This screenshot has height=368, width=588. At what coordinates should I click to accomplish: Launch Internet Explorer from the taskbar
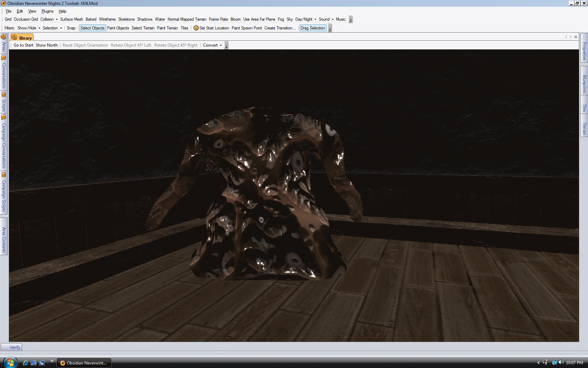coord(25,363)
